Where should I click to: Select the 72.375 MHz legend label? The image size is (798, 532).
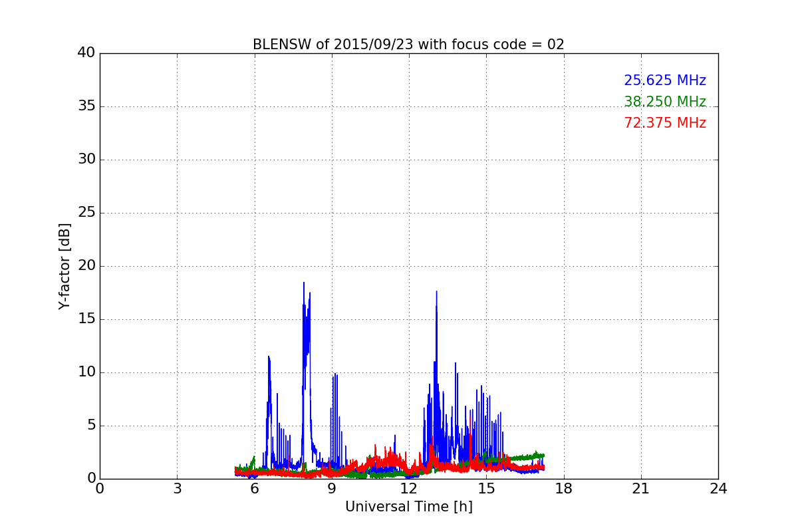pos(665,123)
